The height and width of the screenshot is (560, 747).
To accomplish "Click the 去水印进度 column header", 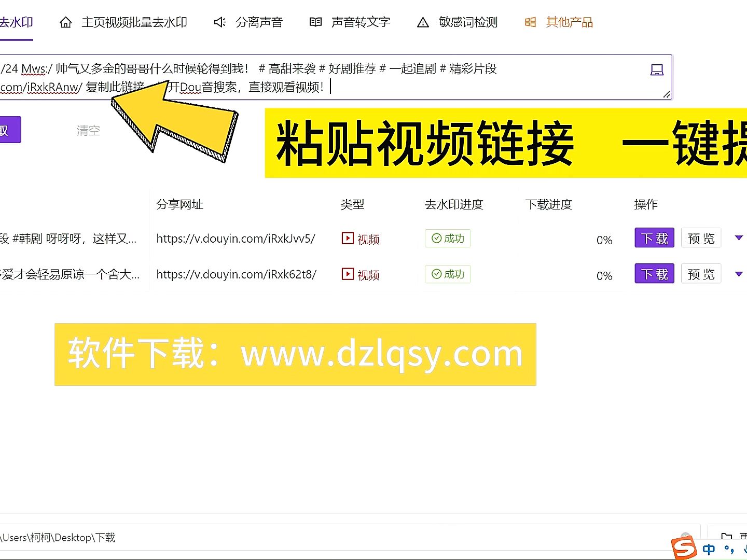I will pyautogui.click(x=454, y=204).
